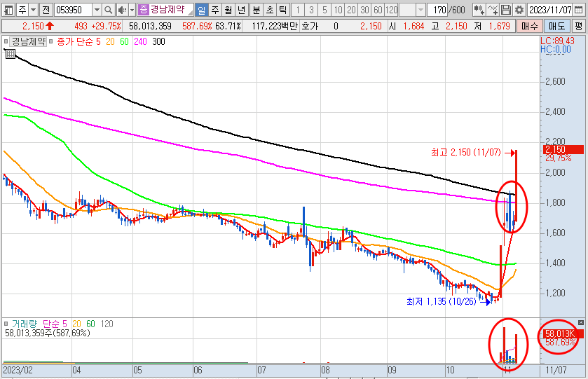Expand the 경남제약 name box corner
Screen dimensions: 588x379
click(191, 13)
